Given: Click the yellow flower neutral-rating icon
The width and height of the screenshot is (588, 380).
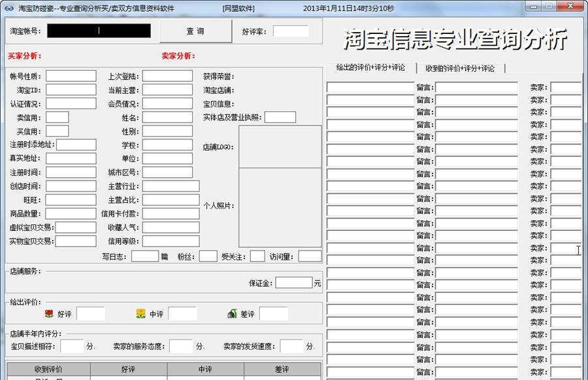Looking at the screenshot, I should 142,313.
